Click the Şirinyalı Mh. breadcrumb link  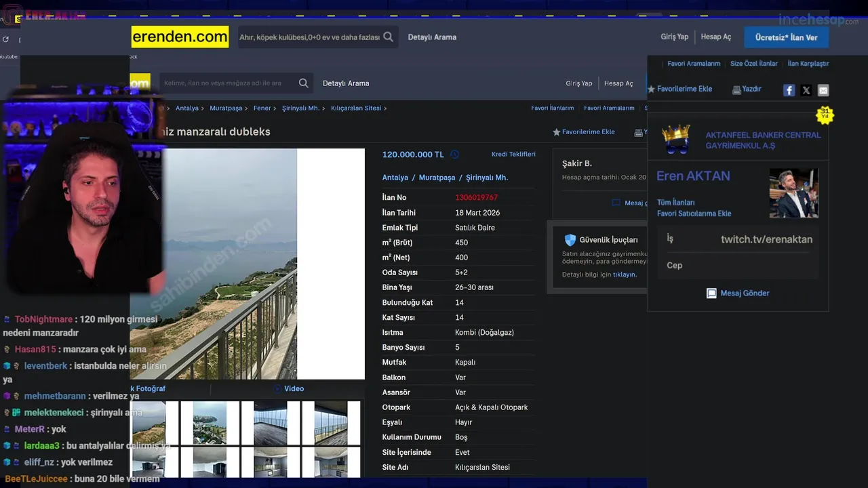point(300,108)
